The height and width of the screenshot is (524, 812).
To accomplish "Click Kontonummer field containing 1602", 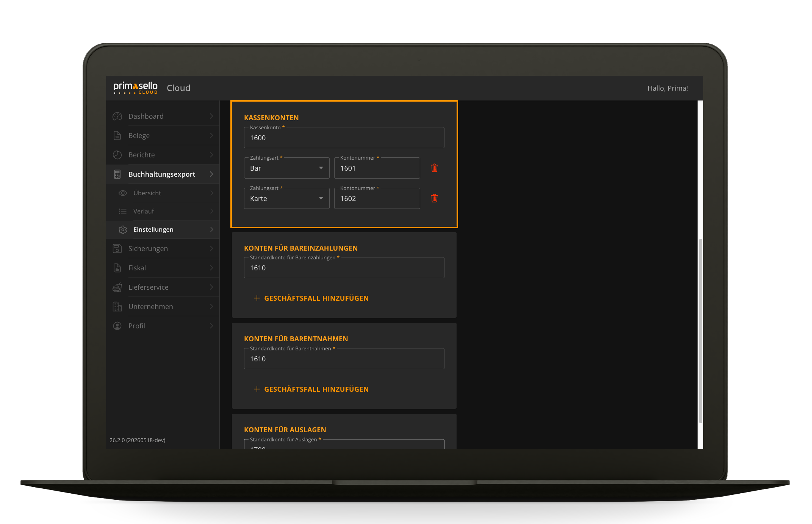I will click(377, 198).
